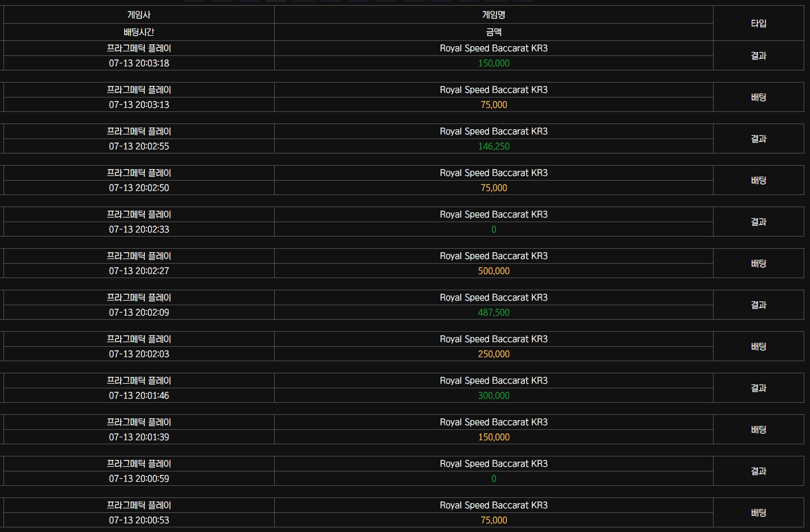The height and width of the screenshot is (532, 810).
Task: Click the 300,000 result amount
Action: 494,396
